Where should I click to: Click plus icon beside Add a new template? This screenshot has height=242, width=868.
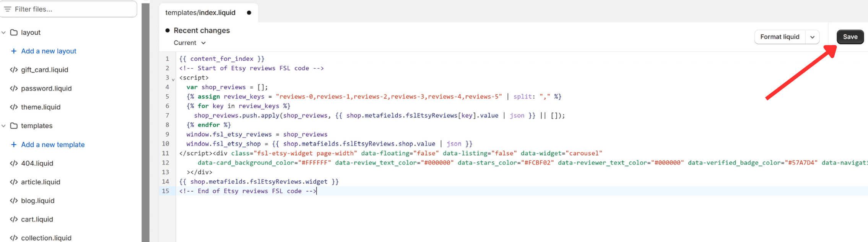[x=14, y=145]
